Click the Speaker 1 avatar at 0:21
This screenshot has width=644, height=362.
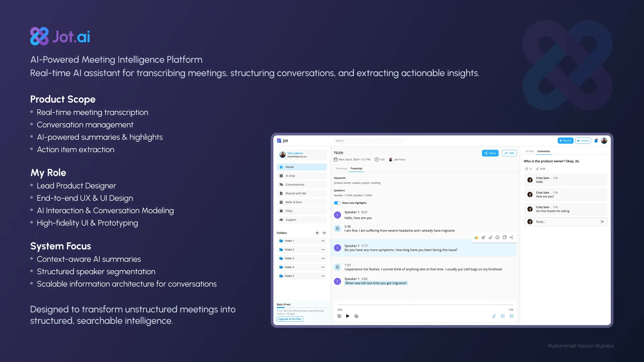(x=337, y=215)
